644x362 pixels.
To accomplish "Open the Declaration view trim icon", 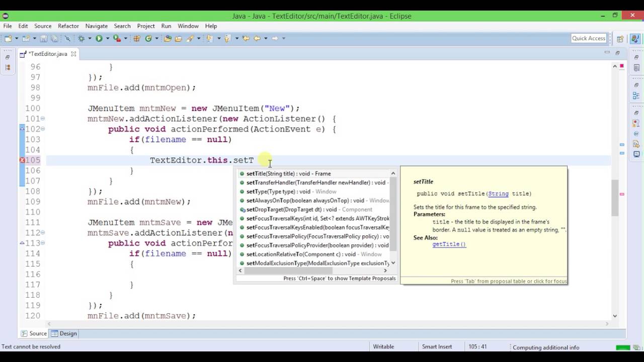I will coord(636,144).
